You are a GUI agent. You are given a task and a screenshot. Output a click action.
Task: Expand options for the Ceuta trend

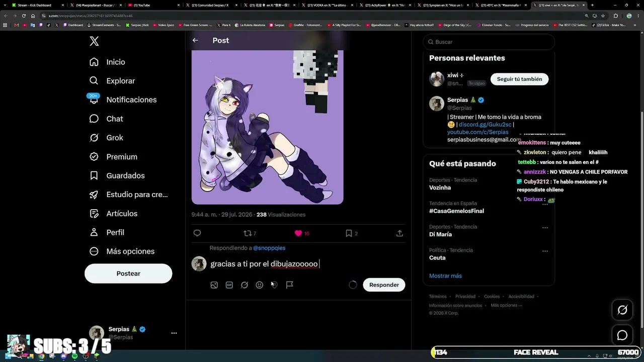545,251
